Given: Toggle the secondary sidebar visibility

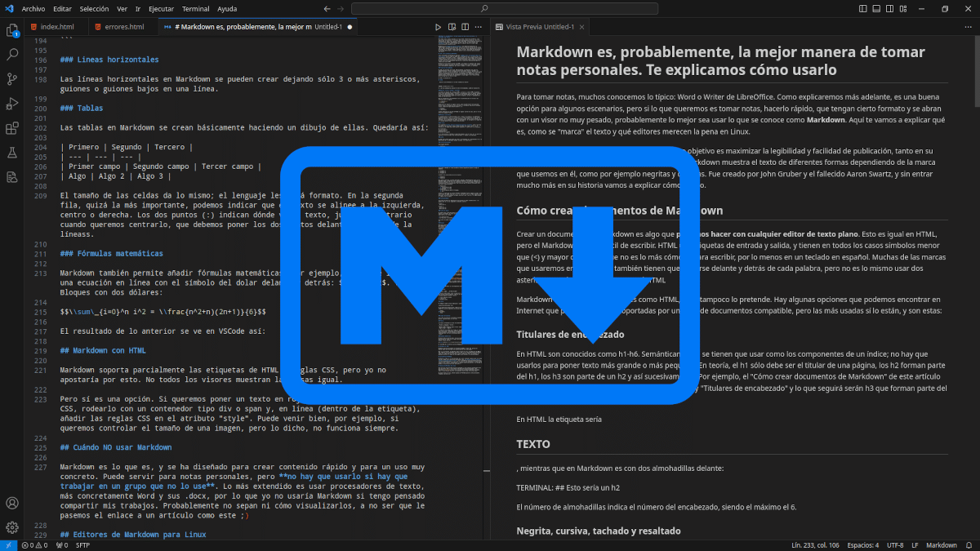Looking at the screenshot, I should (889, 7).
